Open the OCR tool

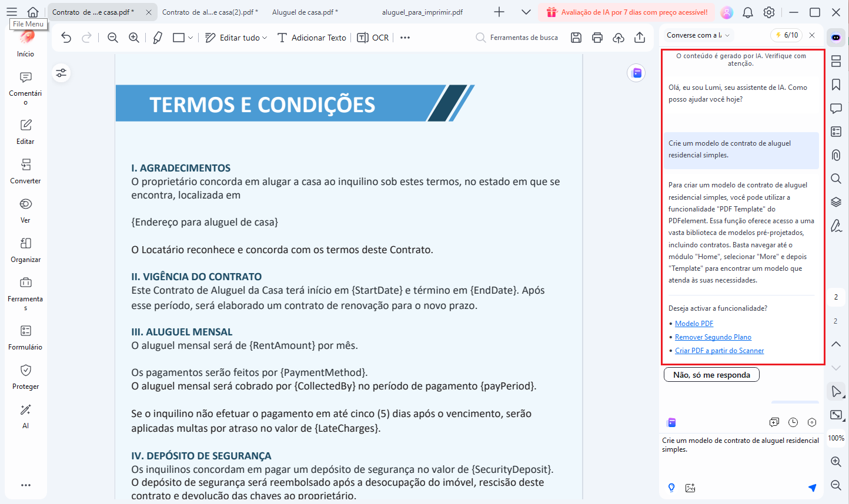coord(372,37)
